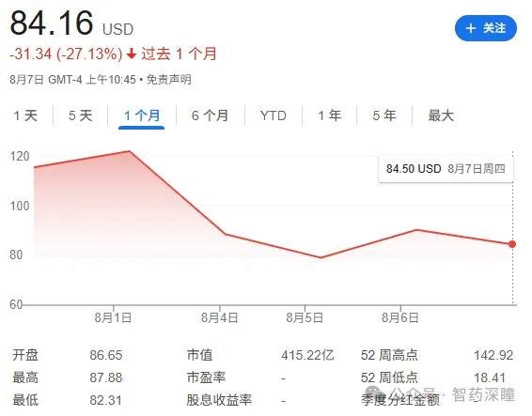Viewport: 532px width, 416px height.
Task: Click the 开盘 label
Action: pyautogui.click(x=25, y=355)
